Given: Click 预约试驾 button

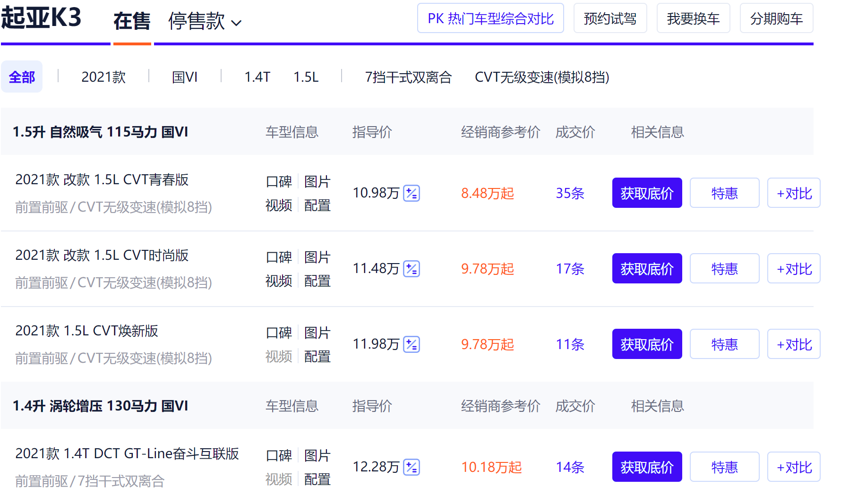Looking at the screenshot, I should coord(610,18).
